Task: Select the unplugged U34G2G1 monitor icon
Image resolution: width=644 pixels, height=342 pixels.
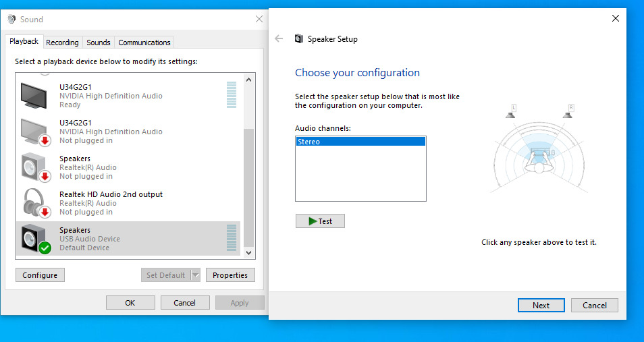Action: [35, 132]
